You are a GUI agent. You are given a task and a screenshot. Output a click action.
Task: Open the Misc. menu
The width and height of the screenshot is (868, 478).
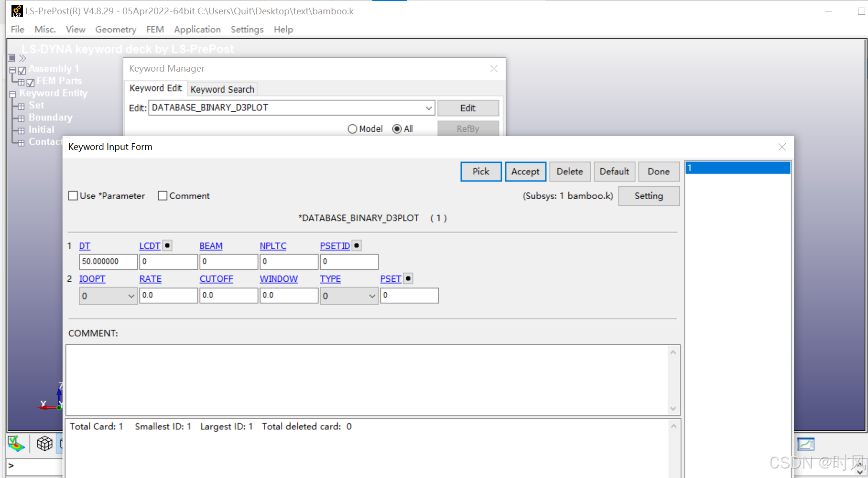(45, 30)
